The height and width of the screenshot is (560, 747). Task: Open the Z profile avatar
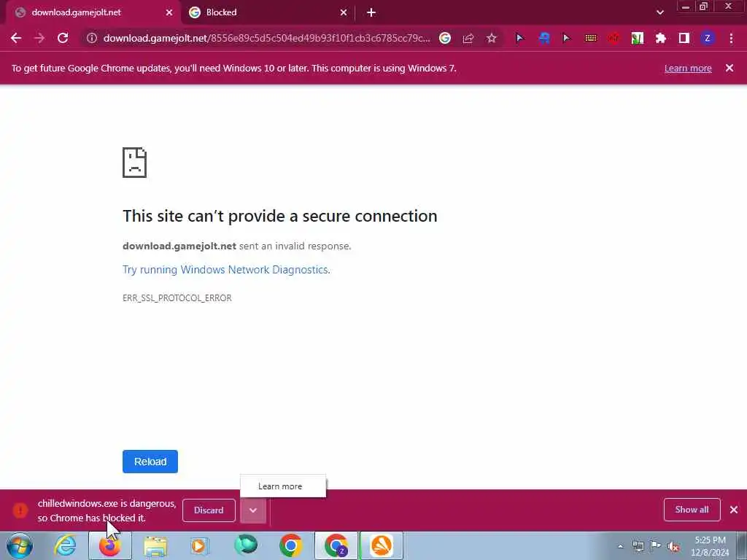(707, 38)
